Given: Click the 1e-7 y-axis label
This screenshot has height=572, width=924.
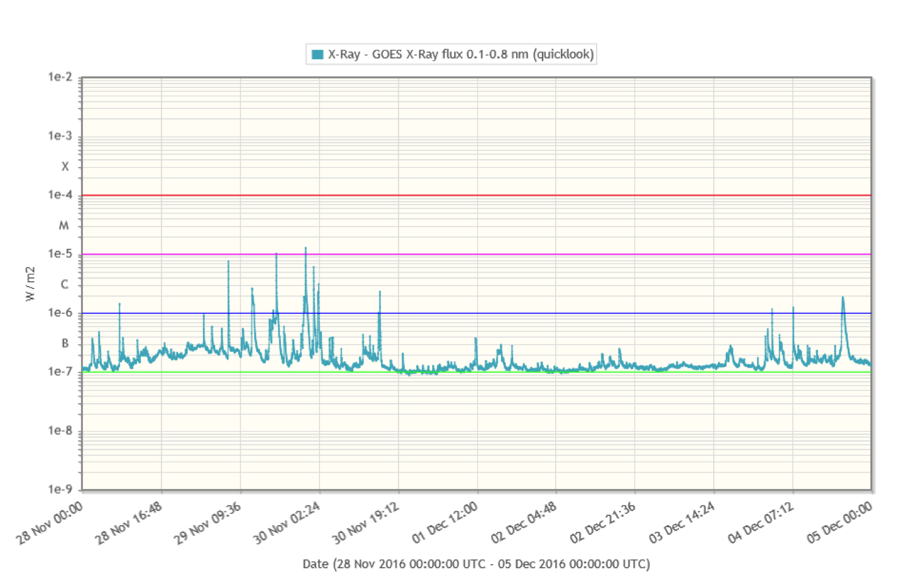Looking at the screenshot, I should coord(60,371).
